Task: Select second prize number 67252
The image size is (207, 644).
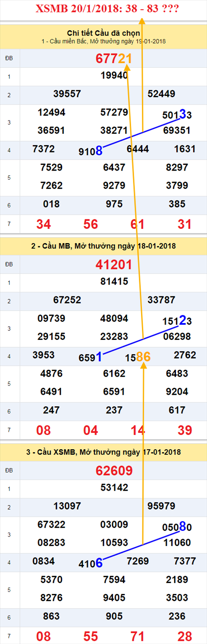Action: pyautogui.click(x=67, y=299)
